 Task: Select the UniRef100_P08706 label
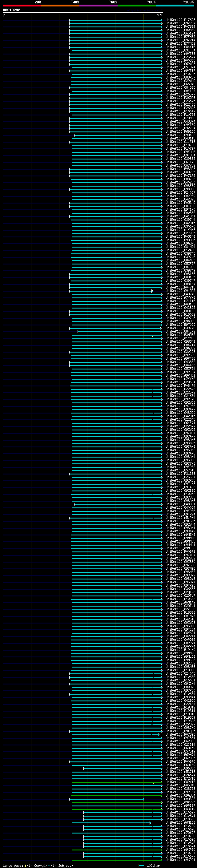(x=180, y=179)
